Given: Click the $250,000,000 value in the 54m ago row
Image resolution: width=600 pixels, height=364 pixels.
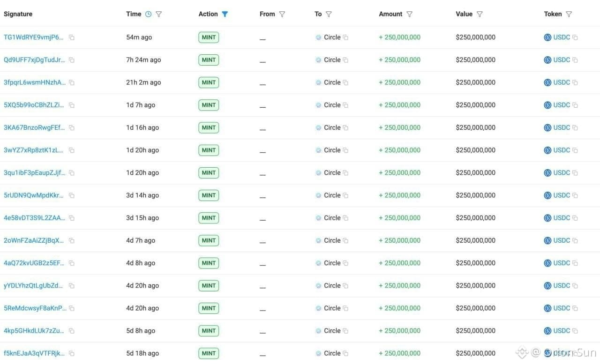Looking at the screenshot, I should pyautogui.click(x=475, y=37).
